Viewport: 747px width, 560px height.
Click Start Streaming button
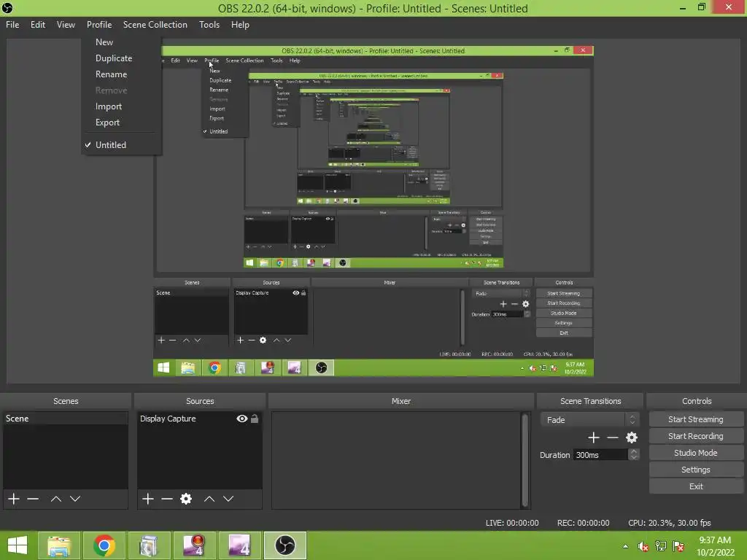click(x=695, y=419)
